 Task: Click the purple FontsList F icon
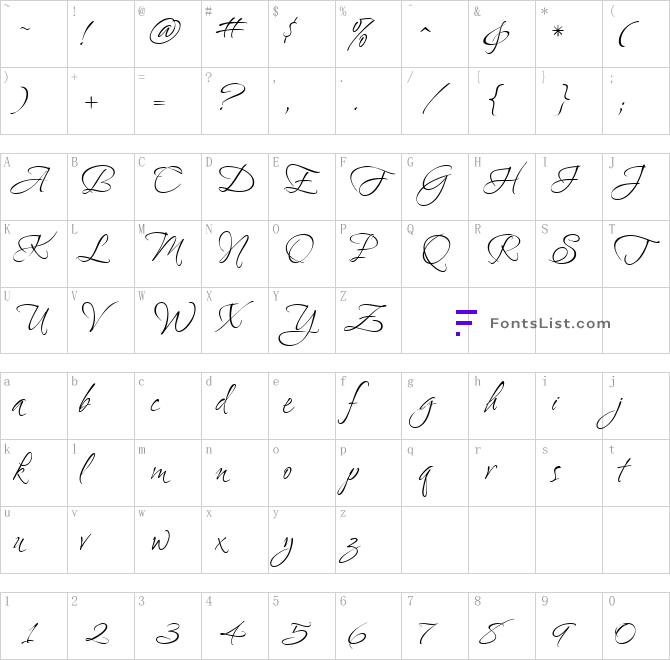pyautogui.click(x=466, y=323)
